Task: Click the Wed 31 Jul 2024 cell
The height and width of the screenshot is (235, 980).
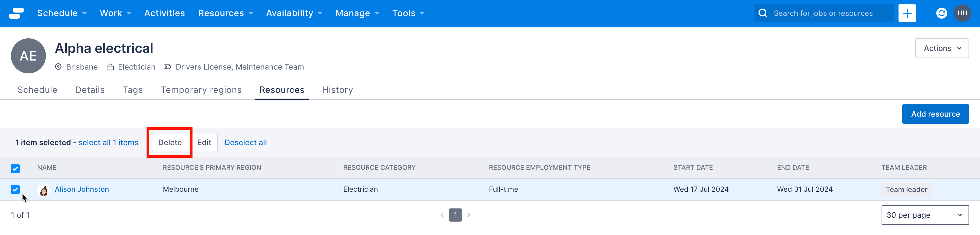Action: pyautogui.click(x=805, y=189)
